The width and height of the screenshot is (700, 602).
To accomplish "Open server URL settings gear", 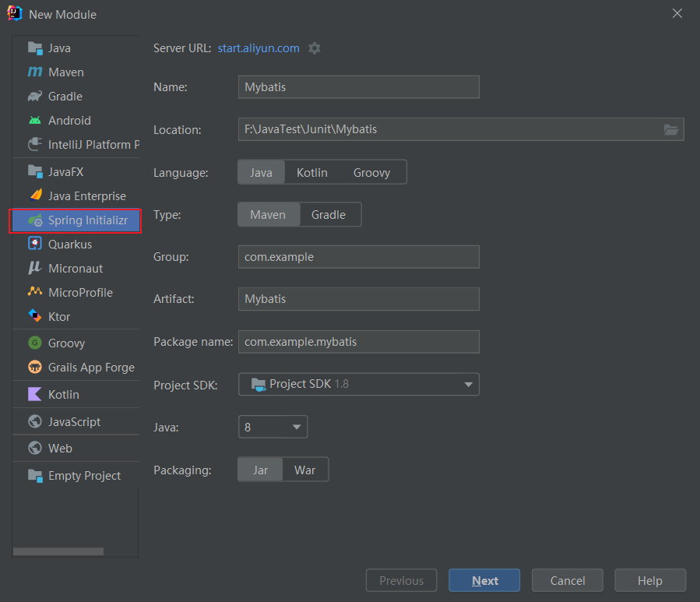I will (x=315, y=48).
